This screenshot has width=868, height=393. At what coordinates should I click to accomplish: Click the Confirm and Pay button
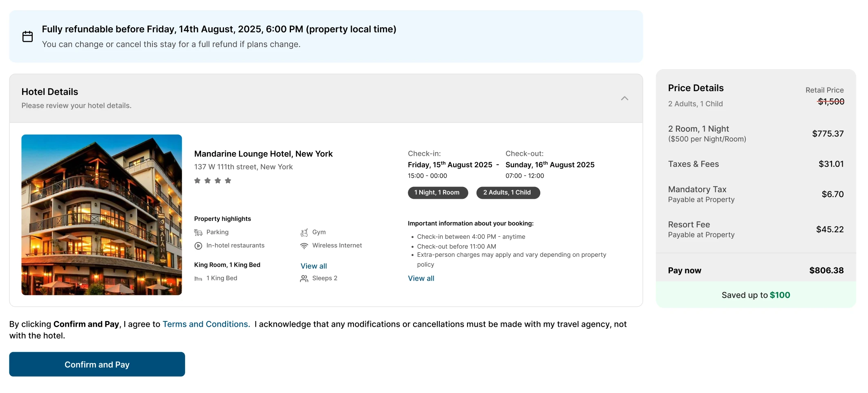click(x=97, y=364)
